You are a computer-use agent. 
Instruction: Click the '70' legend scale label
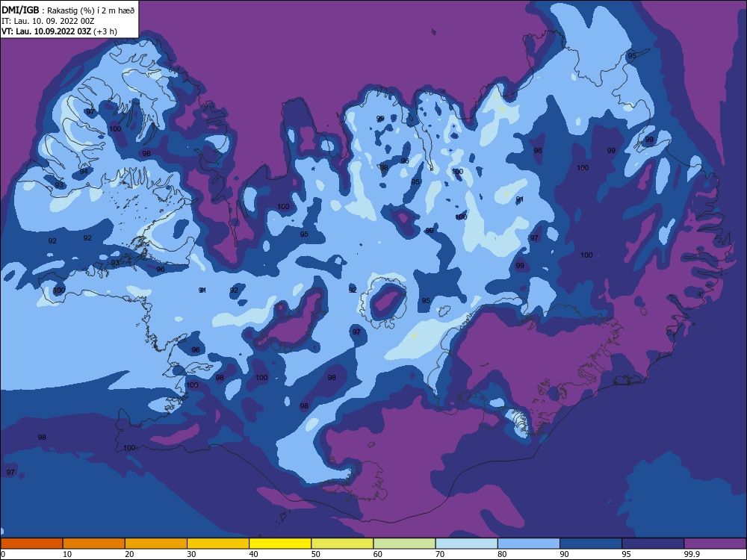tap(440, 554)
